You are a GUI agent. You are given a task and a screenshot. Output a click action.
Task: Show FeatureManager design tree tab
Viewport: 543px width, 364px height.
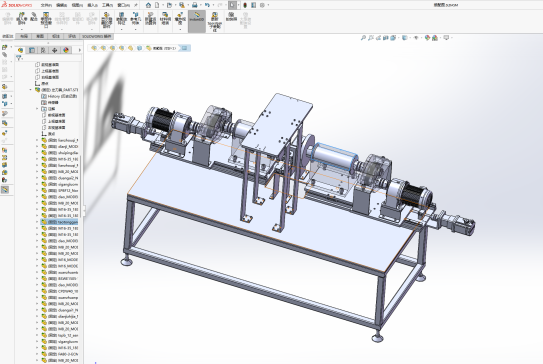click(20, 50)
